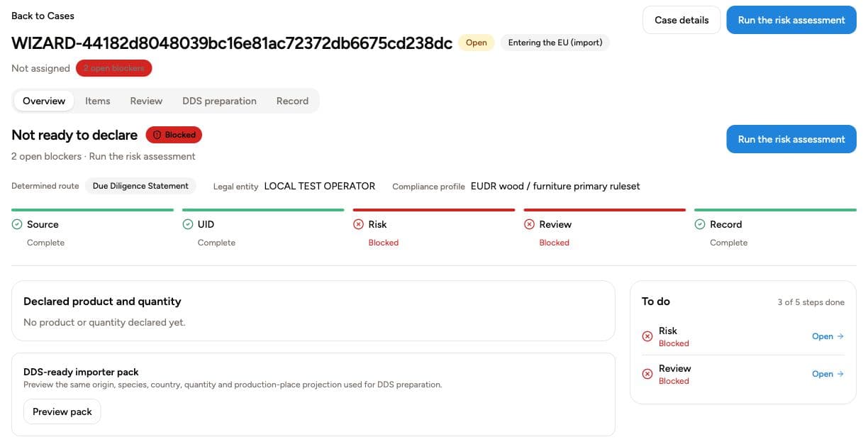
Task: Open the Risk to-do item link
Action: click(828, 336)
